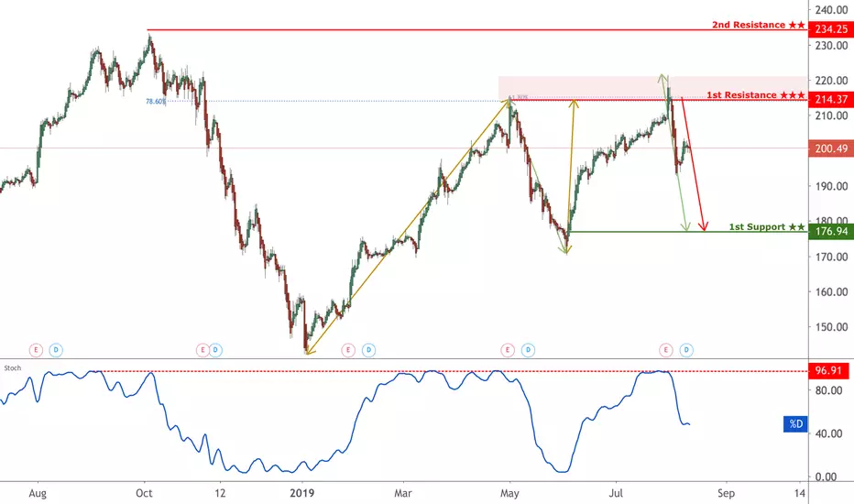
Task: Select the 1st Resistance label
Action: 755,94
